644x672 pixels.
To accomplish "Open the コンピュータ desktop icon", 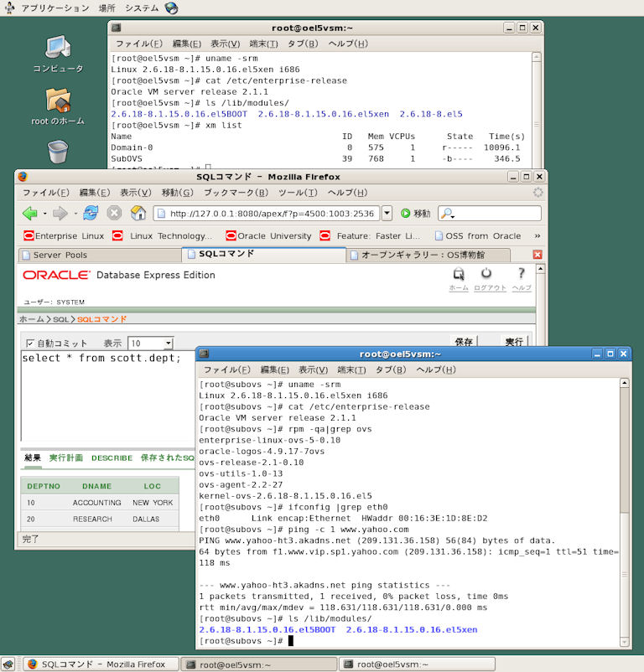I will (58, 54).
